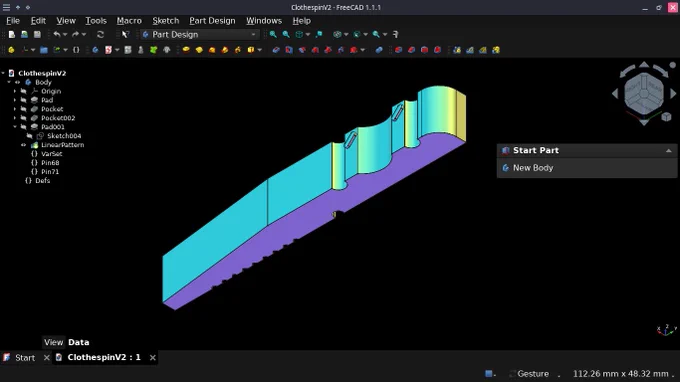The height and width of the screenshot is (382, 680).
Task: Switch to the View property tab
Action: click(x=53, y=342)
